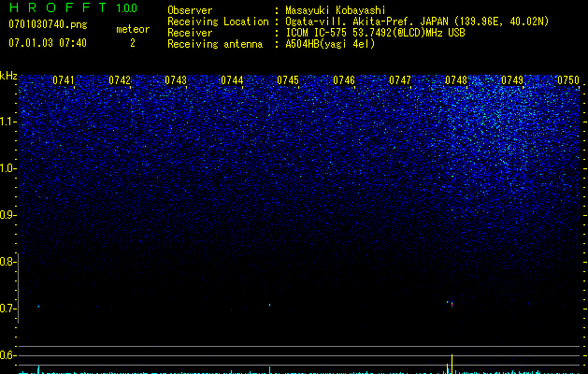Select the observer name Masayuki Kobayashi
588x374 pixels.
[x=336, y=10]
